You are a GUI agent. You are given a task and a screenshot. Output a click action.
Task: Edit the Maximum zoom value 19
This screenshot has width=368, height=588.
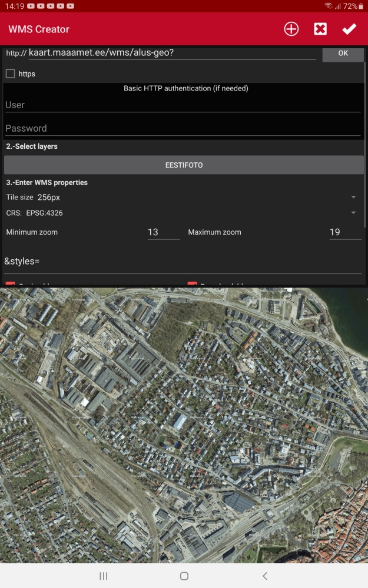pyautogui.click(x=345, y=232)
